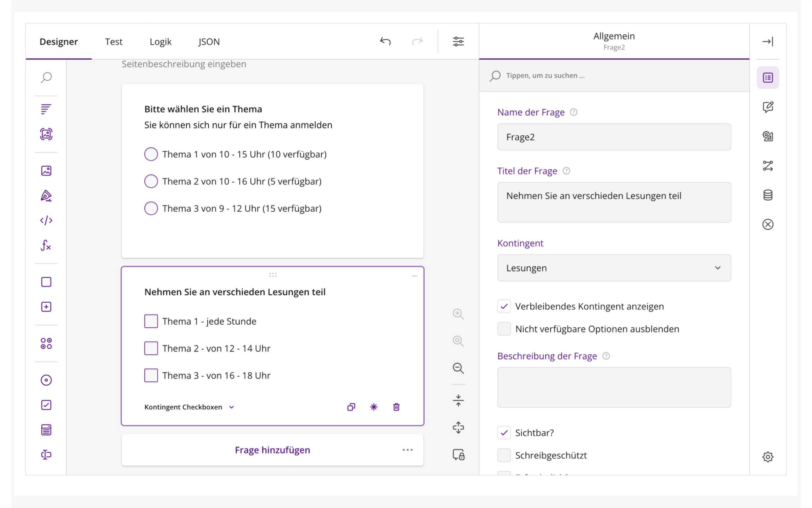812x508 pixels.
Task: Select the panel square toolbox icon
Action: coord(46,282)
